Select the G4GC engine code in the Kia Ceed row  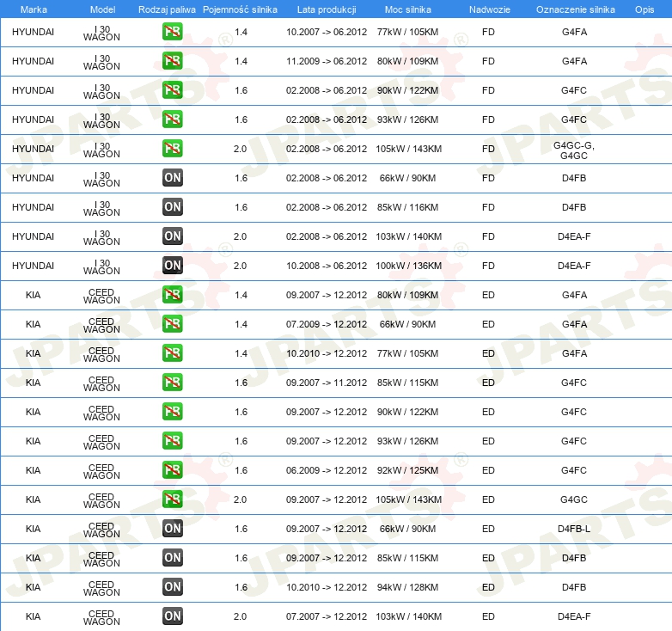[x=574, y=499]
